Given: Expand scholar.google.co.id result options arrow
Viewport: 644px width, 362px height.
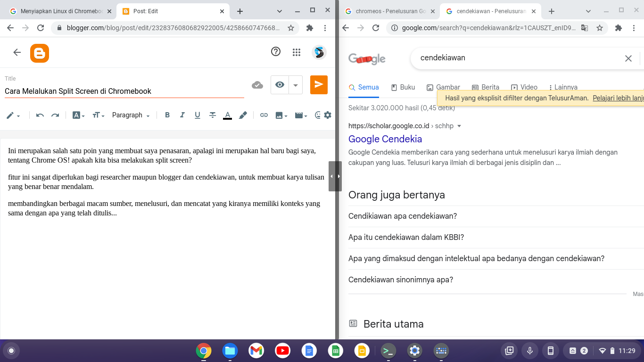Looking at the screenshot, I should click(x=459, y=126).
